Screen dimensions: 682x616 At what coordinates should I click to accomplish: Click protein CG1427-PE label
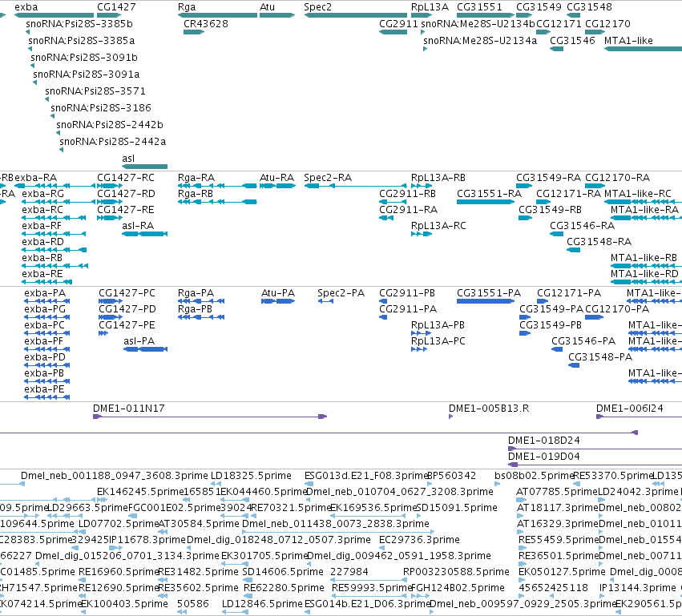coord(127,325)
